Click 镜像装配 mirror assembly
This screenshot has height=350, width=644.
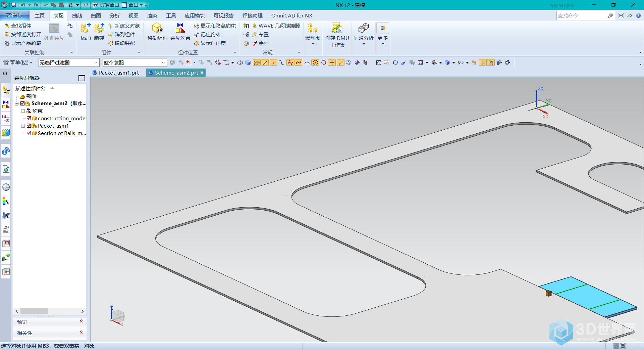pos(121,43)
